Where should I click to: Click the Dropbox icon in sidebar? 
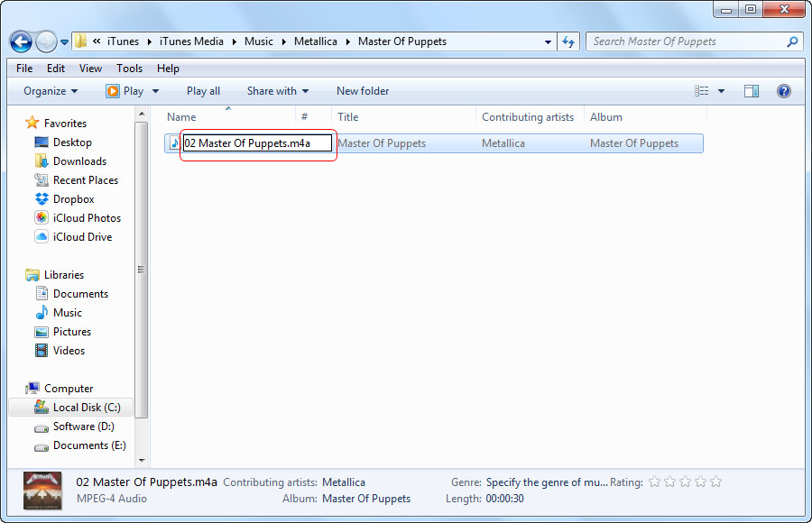pos(42,199)
